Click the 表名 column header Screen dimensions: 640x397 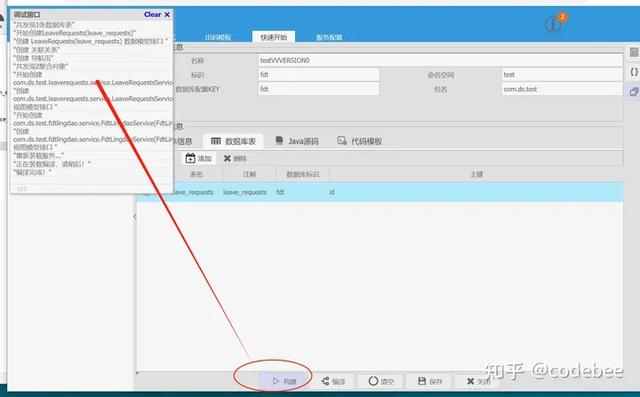[196, 174]
